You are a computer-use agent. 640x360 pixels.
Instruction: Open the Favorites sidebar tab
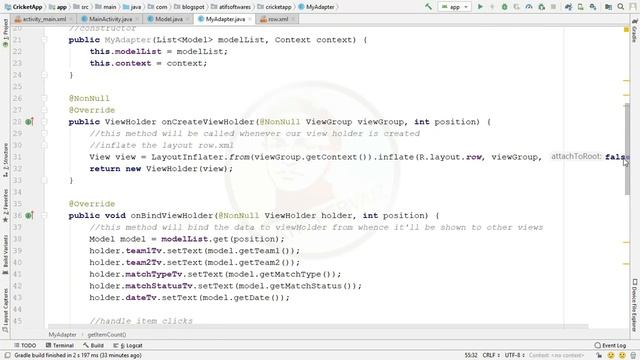(5, 206)
